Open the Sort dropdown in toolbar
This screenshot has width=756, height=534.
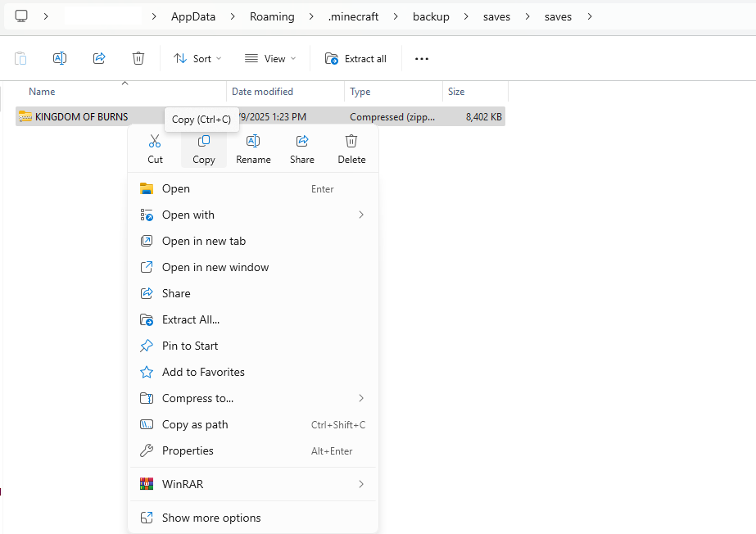pos(192,58)
